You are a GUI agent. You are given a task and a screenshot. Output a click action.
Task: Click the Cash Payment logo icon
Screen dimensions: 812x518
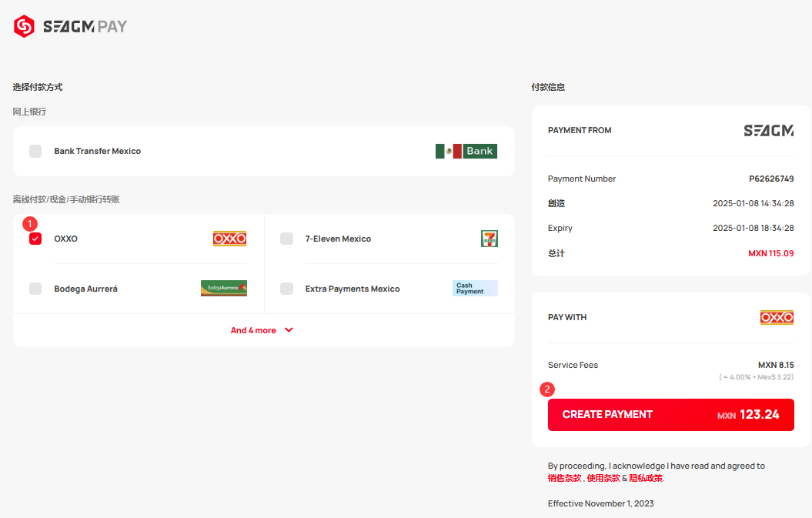[x=475, y=289]
